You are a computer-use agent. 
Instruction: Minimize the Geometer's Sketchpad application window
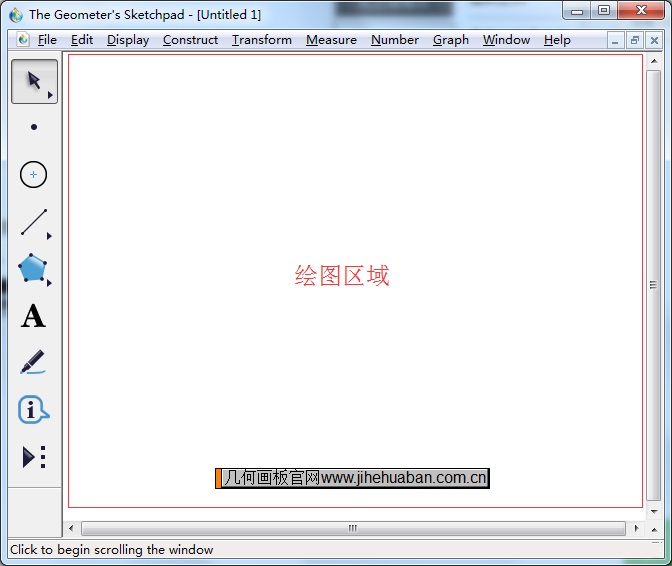577,11
